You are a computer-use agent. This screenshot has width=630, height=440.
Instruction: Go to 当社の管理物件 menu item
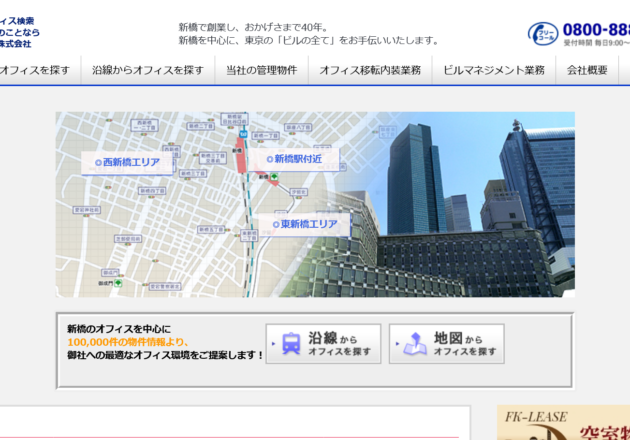coord(261,70)
